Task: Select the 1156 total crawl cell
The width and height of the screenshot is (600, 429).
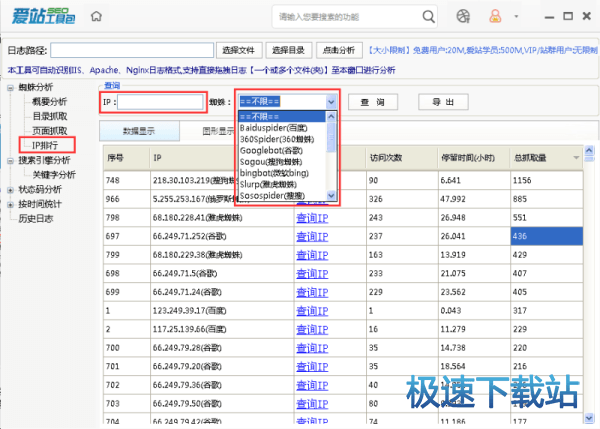Action: coord(546,181)
